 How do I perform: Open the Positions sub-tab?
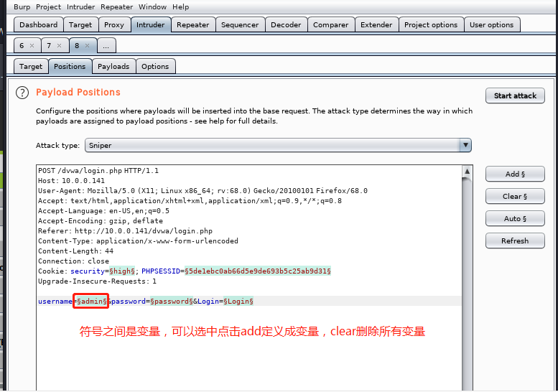(70, 66)
